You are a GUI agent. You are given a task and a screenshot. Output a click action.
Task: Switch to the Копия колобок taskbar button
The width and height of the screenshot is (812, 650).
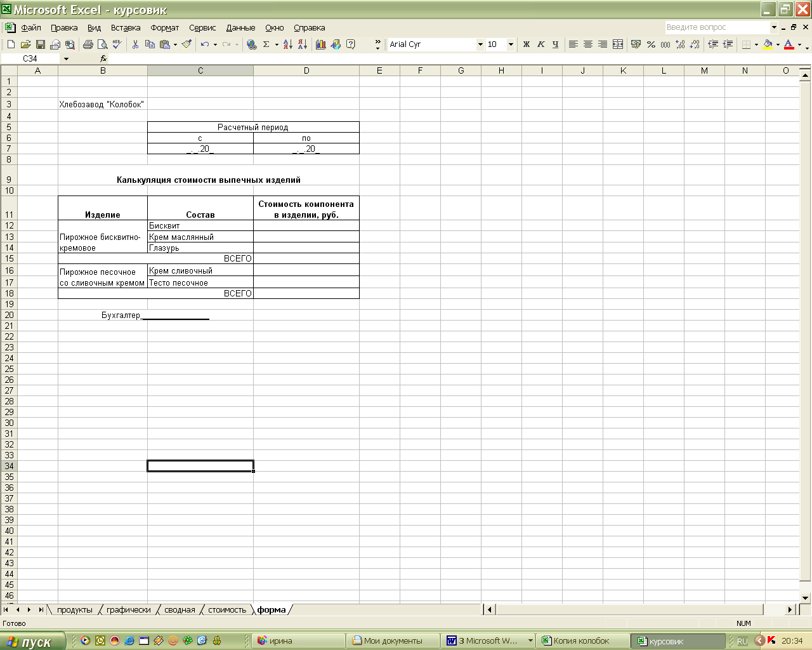[582, 641]
